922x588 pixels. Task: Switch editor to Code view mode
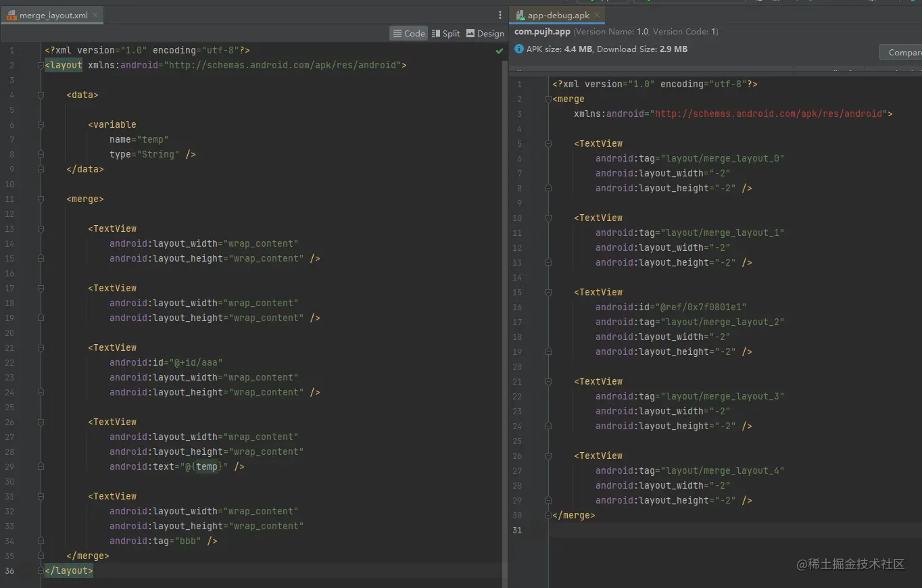pyautogui.click(x=408, y=33)
